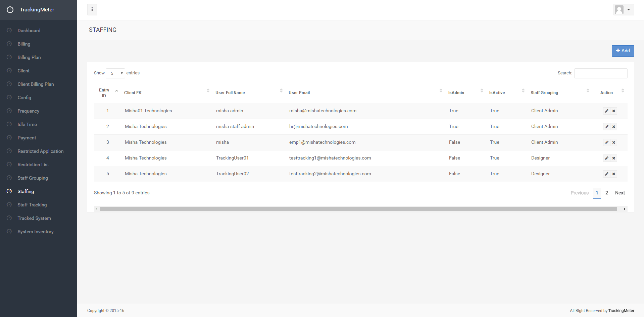Viewport: 644px width, 317px height.
Task: Open the Show entries count dropdown
Action: [x=115, y=73]
